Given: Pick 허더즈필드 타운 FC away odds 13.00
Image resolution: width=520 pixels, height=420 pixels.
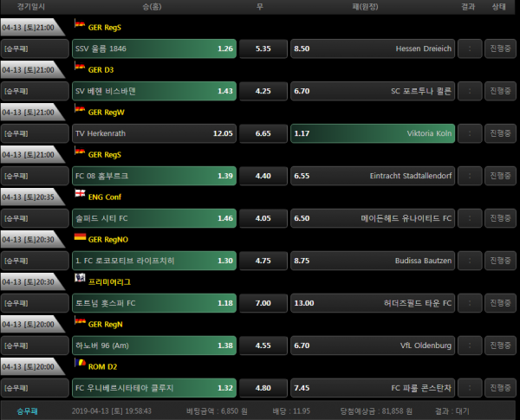Looking at the screenshot, I should (372, 303).
